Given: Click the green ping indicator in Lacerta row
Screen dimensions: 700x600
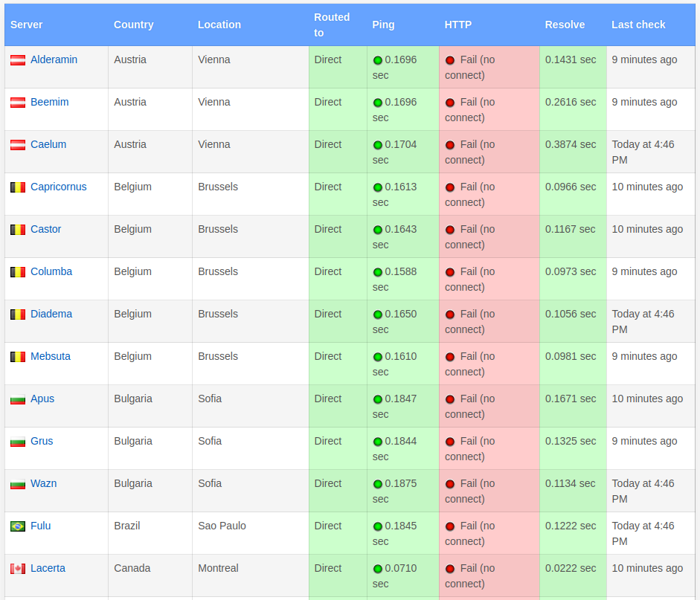Looking at the screenshot, I should point(378,569).
